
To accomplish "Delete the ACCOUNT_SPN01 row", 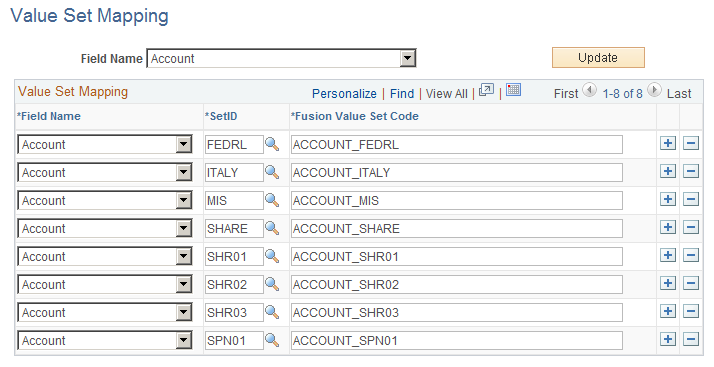I will (691, 339).
